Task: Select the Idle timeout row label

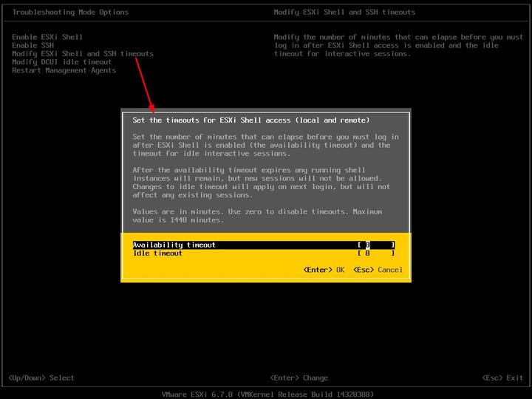Action: (157, 253)
